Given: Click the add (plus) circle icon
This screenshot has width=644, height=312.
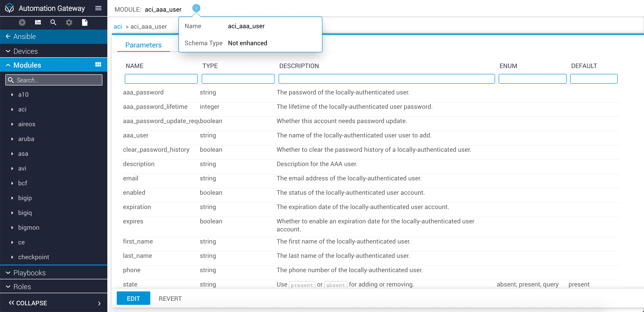Looking at the screenshot, I should 22,23.
